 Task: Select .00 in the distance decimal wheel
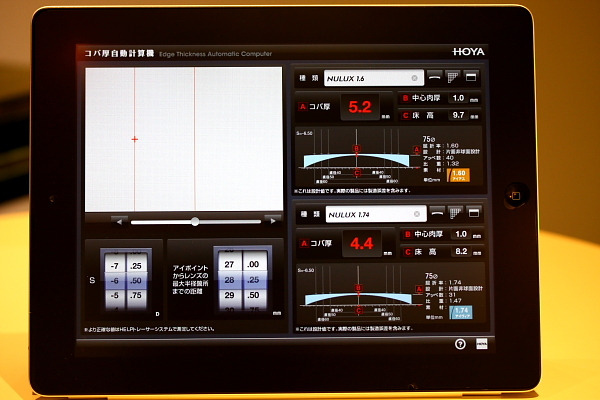point(253,264)
